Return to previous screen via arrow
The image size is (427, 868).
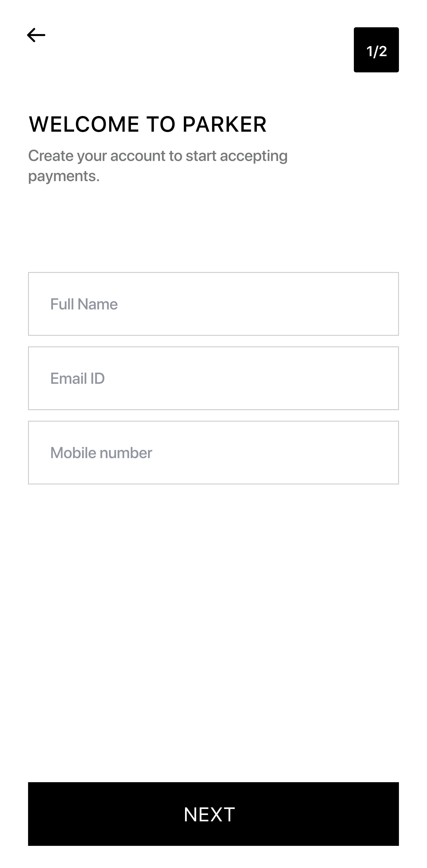36,35
